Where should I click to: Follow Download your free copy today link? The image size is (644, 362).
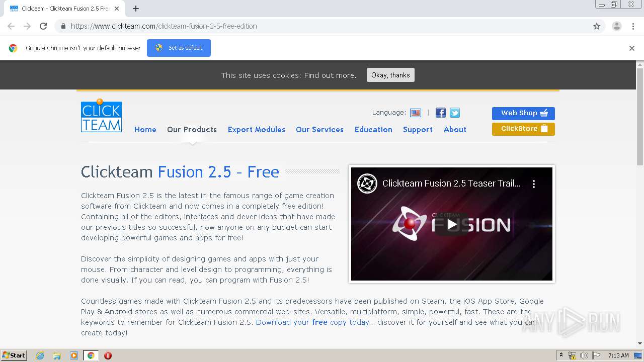pos(312,322)
